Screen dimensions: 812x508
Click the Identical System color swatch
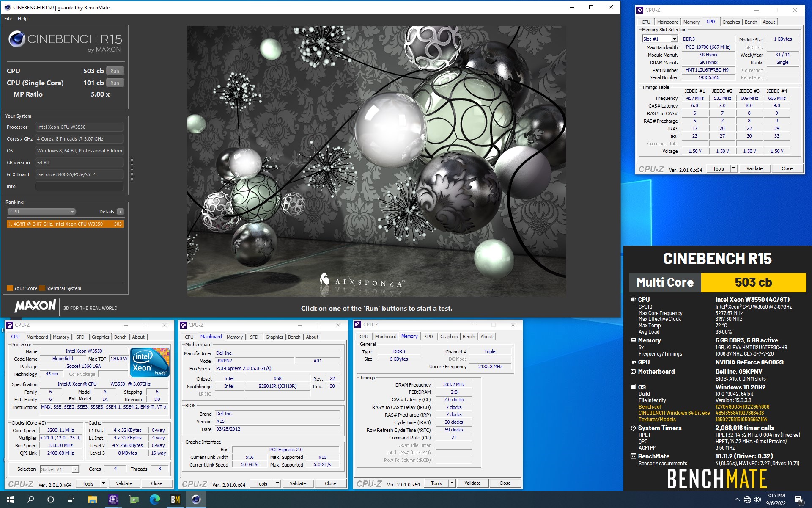point(42,288)
